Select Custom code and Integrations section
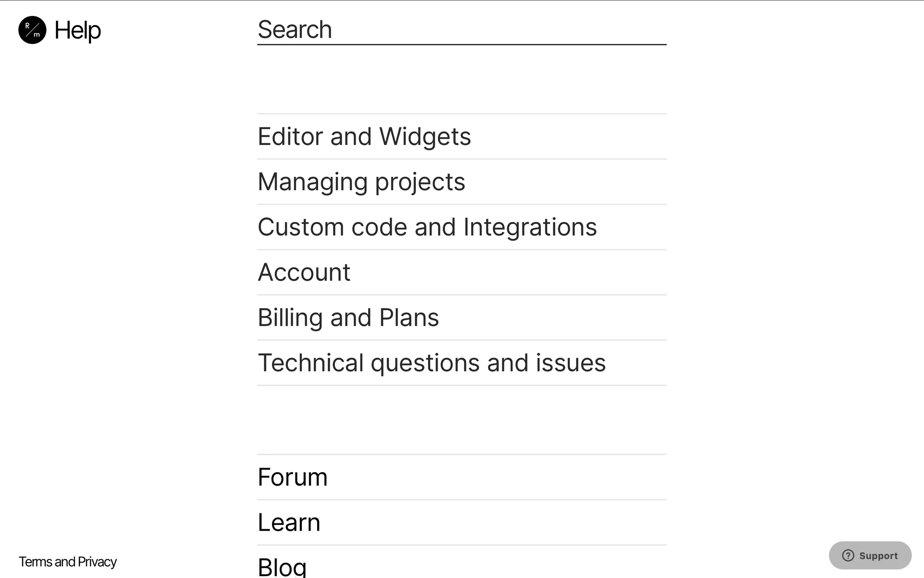 point(427,227)
